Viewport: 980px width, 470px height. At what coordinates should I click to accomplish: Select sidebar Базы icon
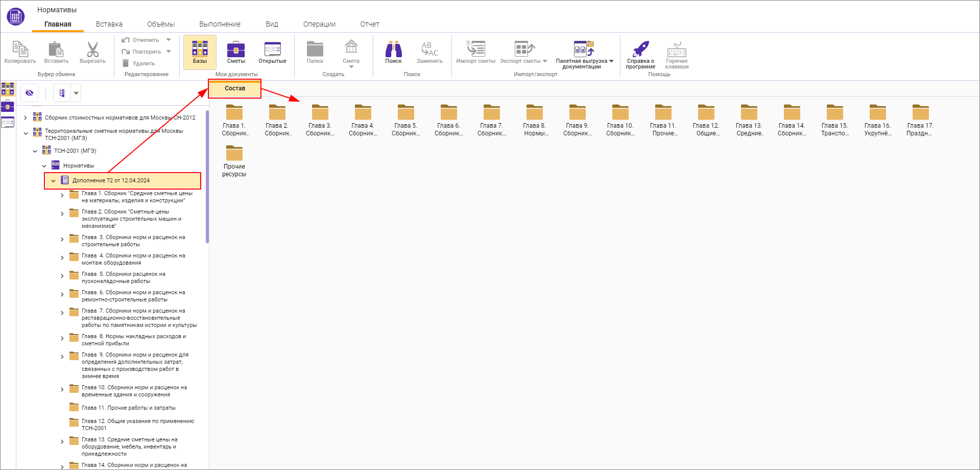[x=8, y=89]
